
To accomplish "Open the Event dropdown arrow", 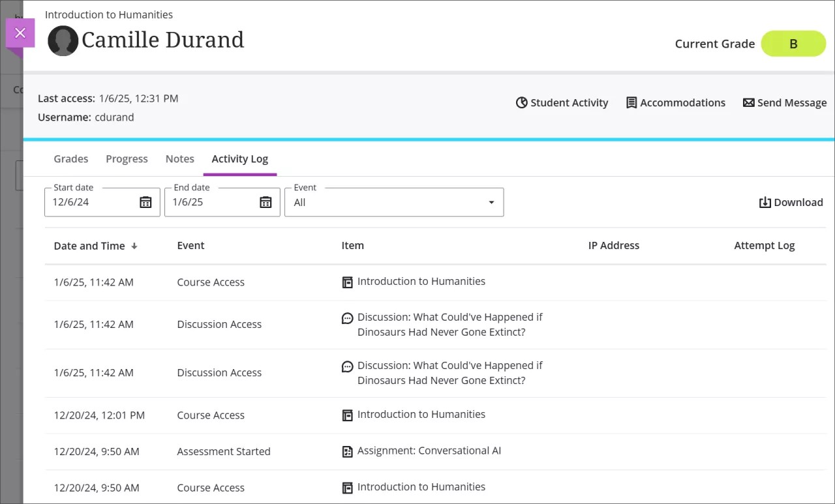I will point(491,202).
